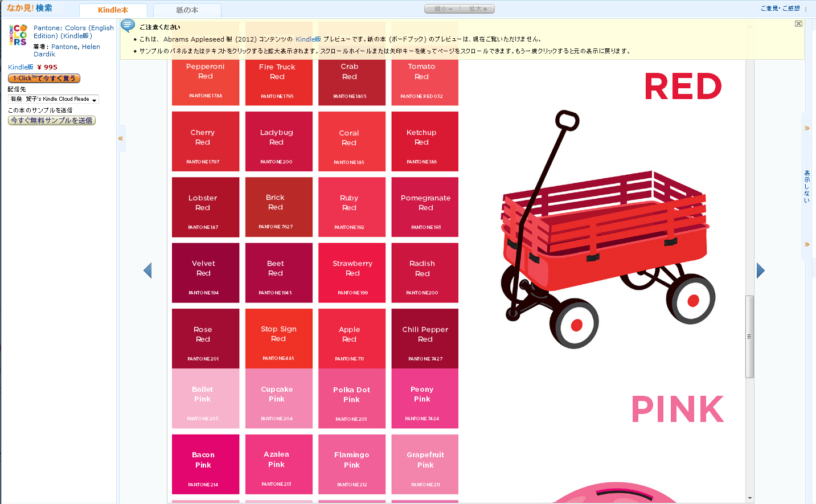Send free sample now button
This screenshot has width=816, height=504.
pos(52,121)
